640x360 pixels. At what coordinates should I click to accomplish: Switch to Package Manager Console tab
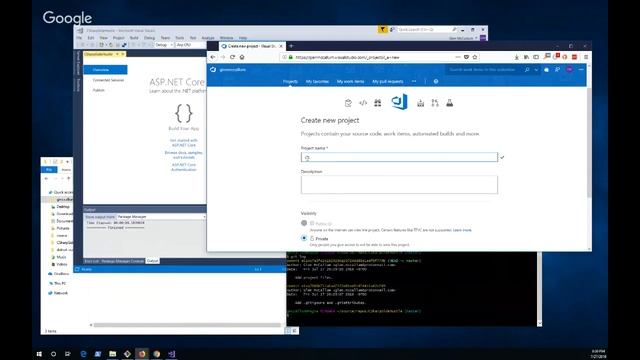122,261
